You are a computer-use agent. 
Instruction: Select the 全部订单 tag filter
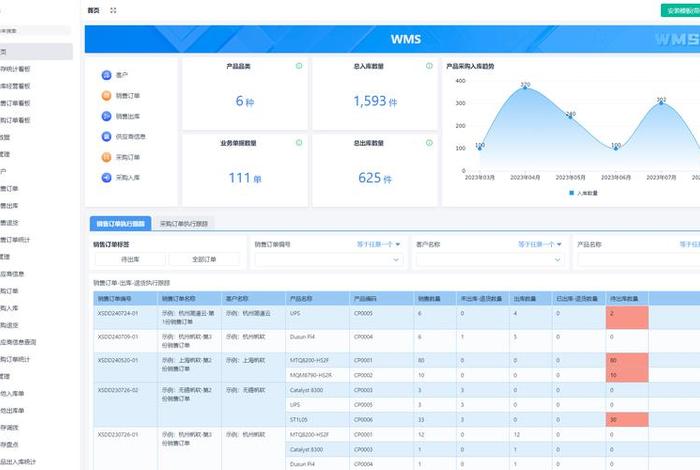205,259
